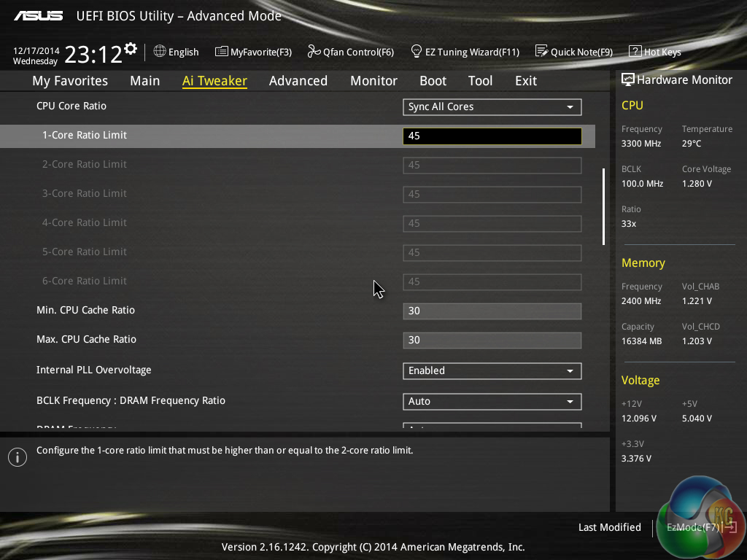Click the Enabled dropdown arrow for PLL Overvoltage

[x=570, y=371]
